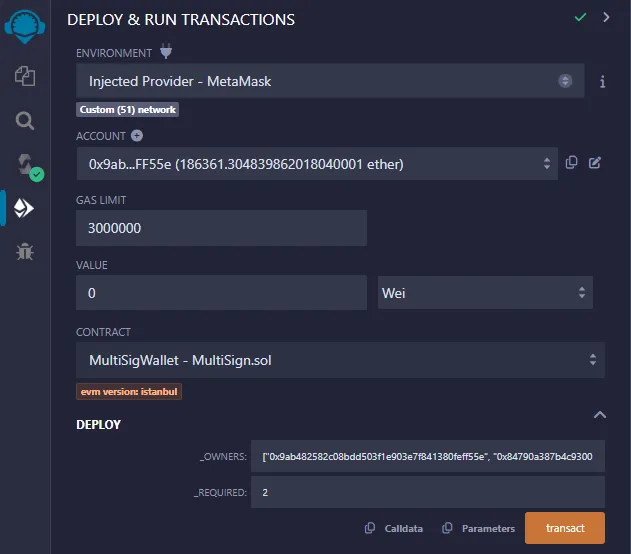This screenshot has width=631, height=554.
Task: Open the Wei unit dropdown
Action: 486,293
